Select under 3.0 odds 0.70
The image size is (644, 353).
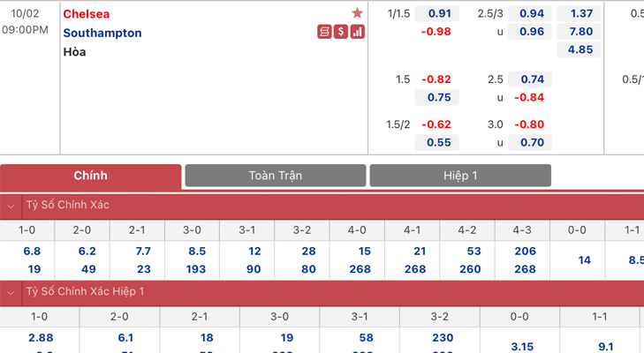[x=530, y=142]
